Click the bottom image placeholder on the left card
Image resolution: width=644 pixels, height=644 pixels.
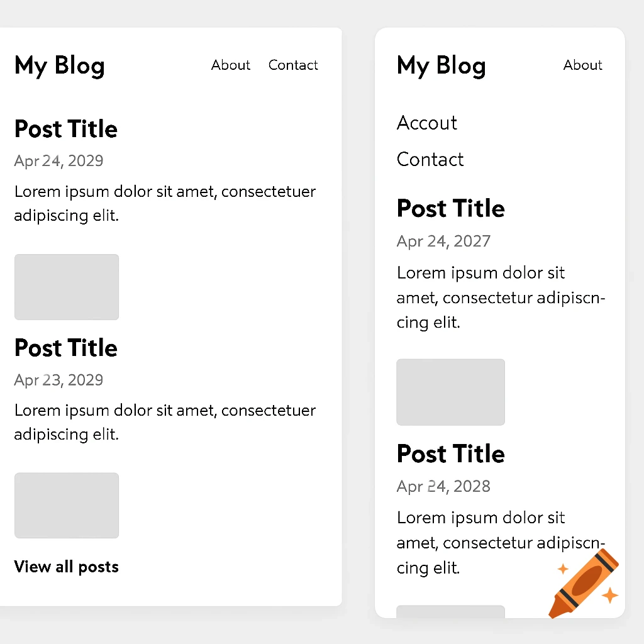click(x=67, y=505)
